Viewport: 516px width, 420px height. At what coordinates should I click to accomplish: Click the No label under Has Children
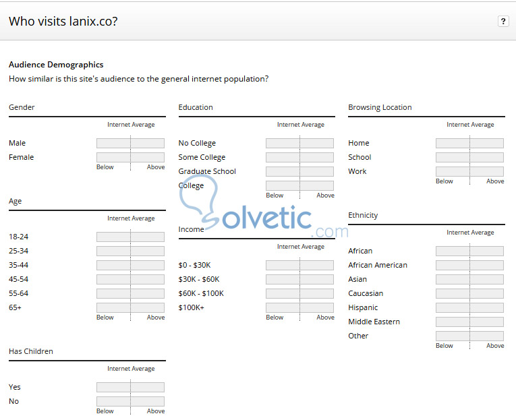[x=13, y=401]
